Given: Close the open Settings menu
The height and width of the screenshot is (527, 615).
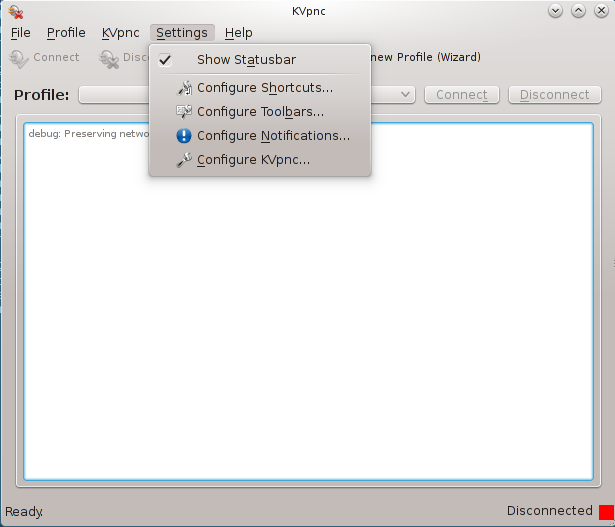Looking at the screenshot, I should coord(182,33).
